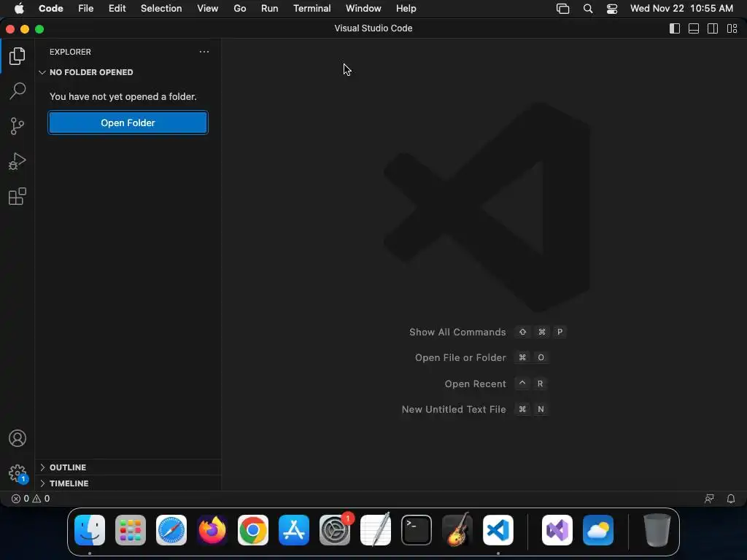Launch Terminal from the dock
The width and height of the screenshot is (747, 560).
[417, 530]
